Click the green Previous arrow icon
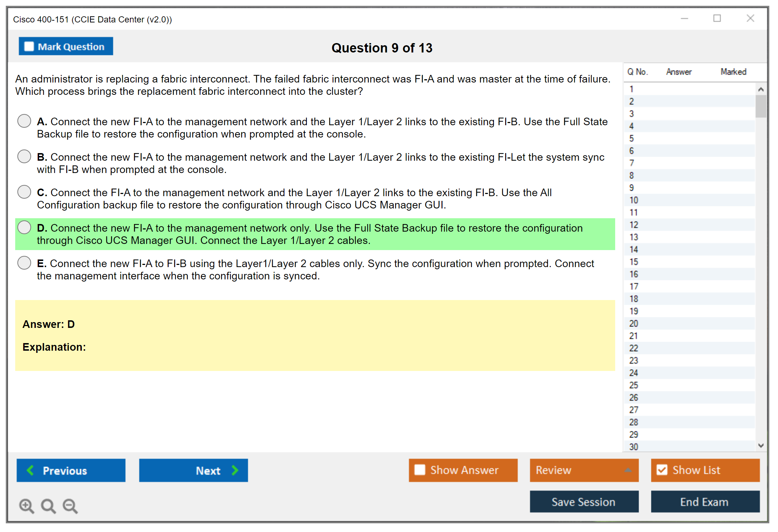This screenshot has width=778, height=532. (x=30, y=470)
